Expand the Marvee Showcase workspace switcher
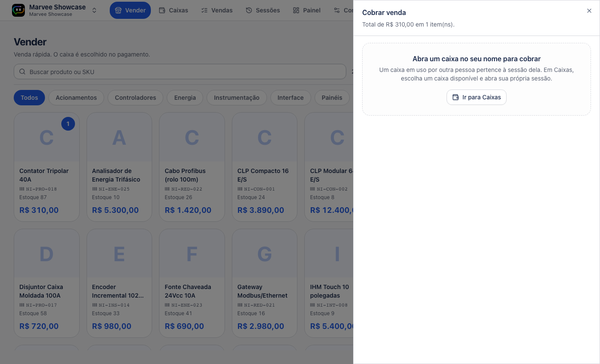This screenshot has width=600, height=364. coord(94,10)
